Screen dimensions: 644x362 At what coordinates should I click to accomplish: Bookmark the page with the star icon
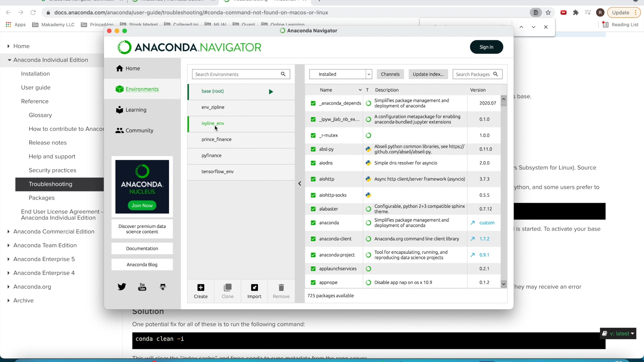click(548, 12)
